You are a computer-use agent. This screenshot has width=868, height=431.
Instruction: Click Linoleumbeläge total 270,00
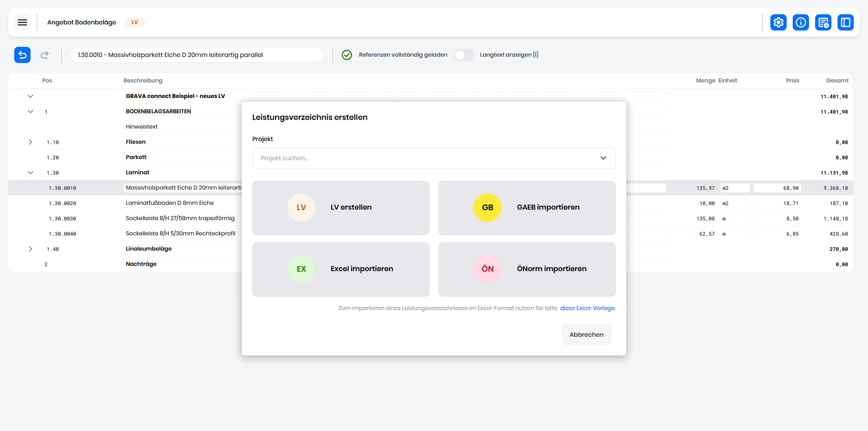point(839,249)
